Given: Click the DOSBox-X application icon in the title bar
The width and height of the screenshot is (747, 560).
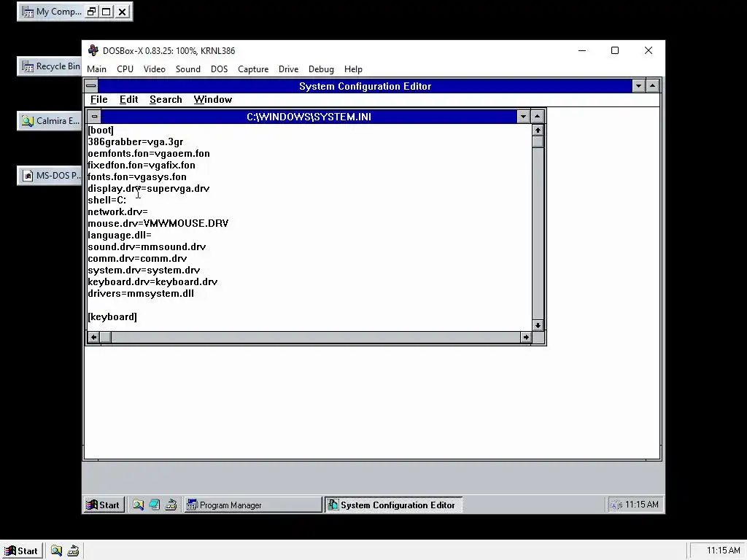Looking at the screenshot, I should pos(93,50).
